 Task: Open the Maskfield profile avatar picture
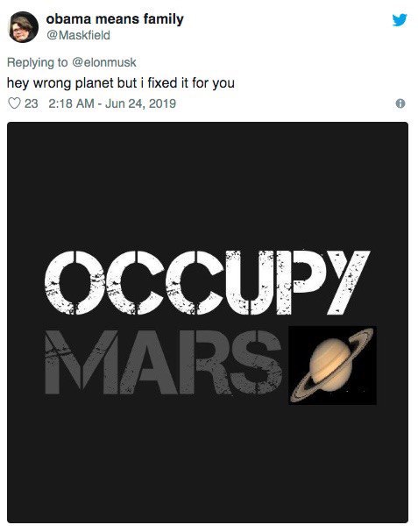23,27
